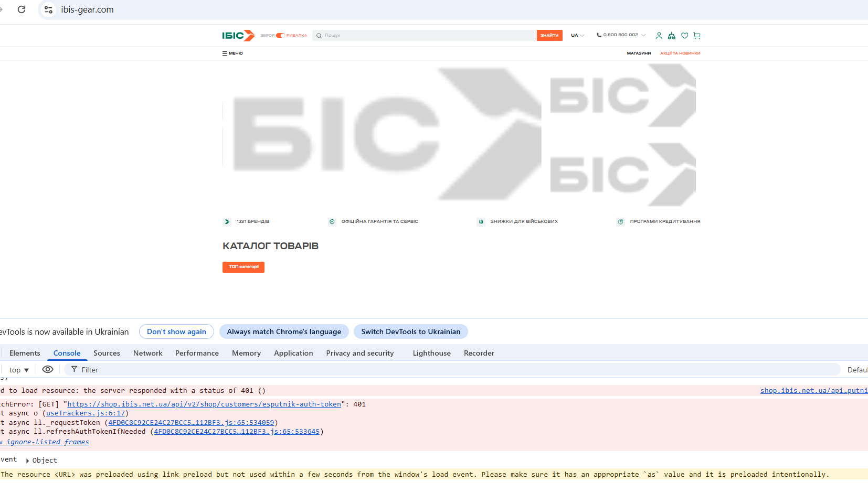Click the ЗНИЖКИ ДЛЯ ВІЙСЬКОВИХ text
868x503 pixels.
click(524, 222)
